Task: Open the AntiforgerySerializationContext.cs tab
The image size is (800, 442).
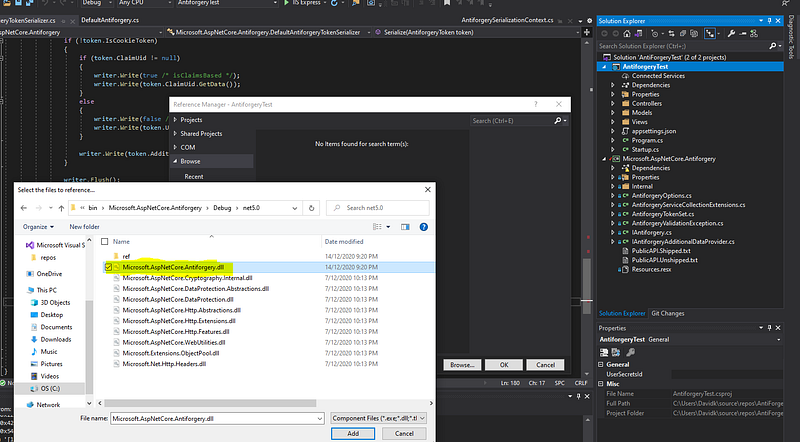Action: click(x=507, y=20)
